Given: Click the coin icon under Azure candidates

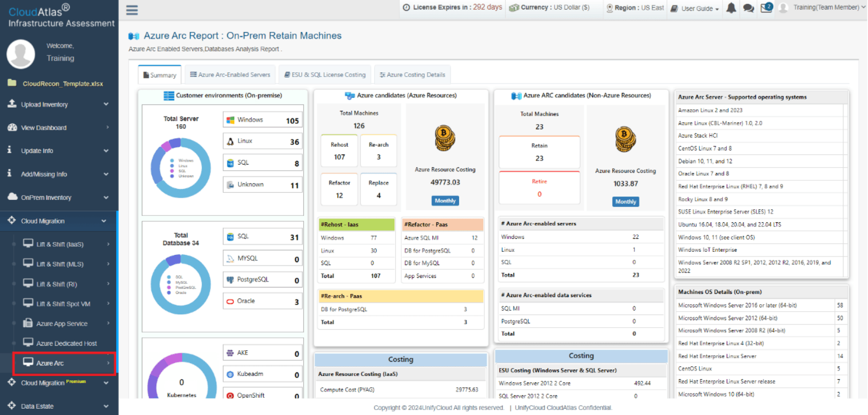Looking at the screenshot, I should 445,139.
